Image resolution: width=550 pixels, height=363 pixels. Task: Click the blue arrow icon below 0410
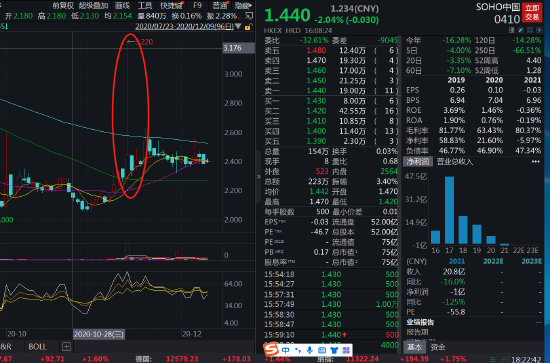click(x=539, y=31)
